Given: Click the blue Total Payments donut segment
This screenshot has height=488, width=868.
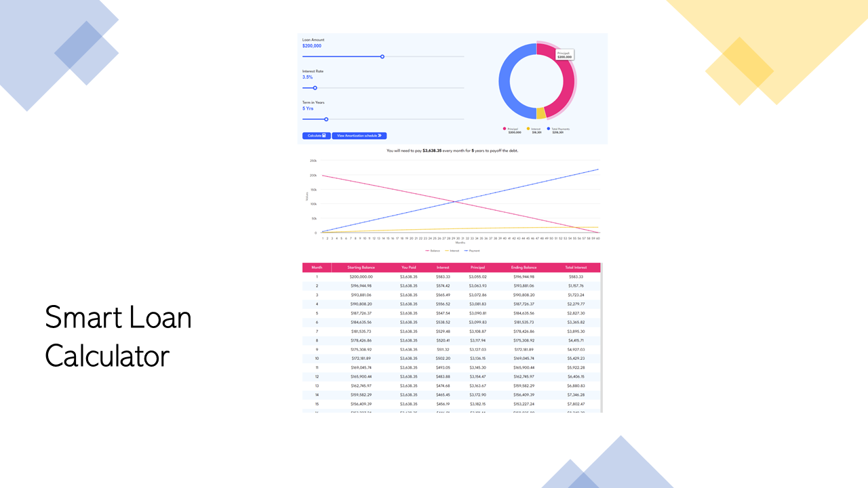Looking at the screenshot, I should (x=505, y=81).
